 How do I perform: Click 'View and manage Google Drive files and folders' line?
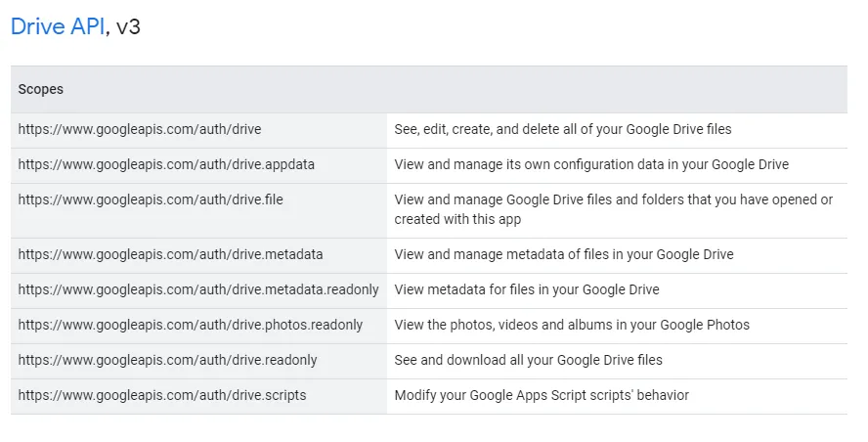[x=613, y=199]
